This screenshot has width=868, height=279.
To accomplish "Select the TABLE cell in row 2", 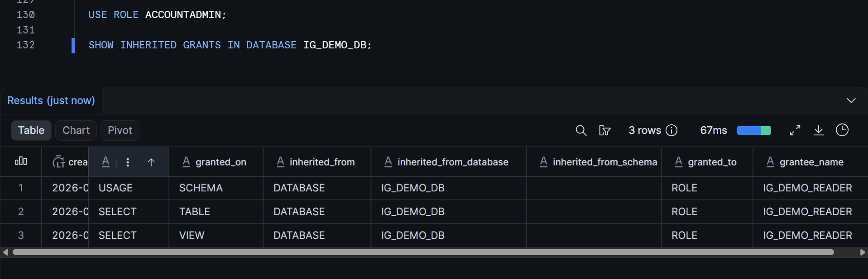I will [x=216, y=212].
